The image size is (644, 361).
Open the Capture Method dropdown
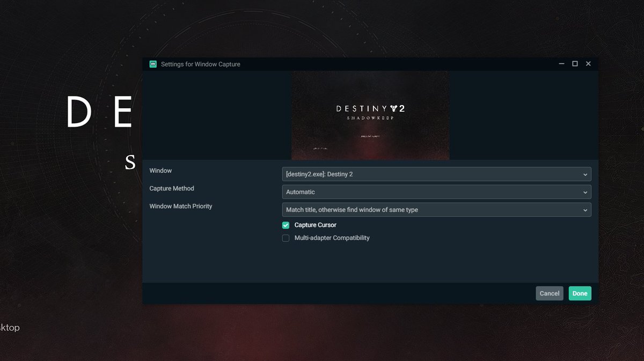coord(436,192)
